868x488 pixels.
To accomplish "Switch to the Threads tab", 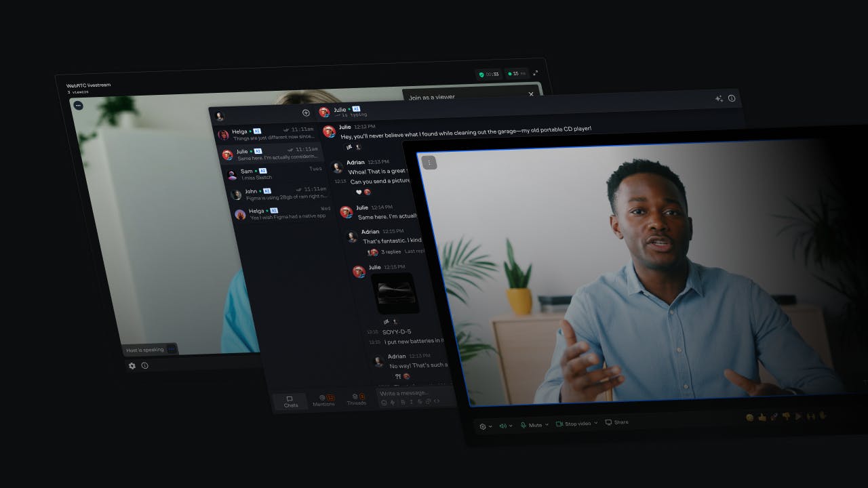I will 357,400.
